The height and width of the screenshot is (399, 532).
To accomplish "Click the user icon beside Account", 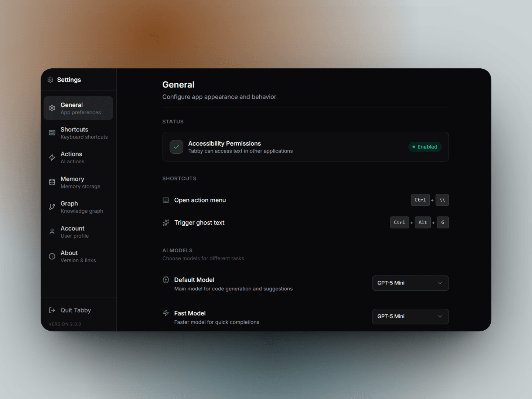I will (x=52, y=232).
